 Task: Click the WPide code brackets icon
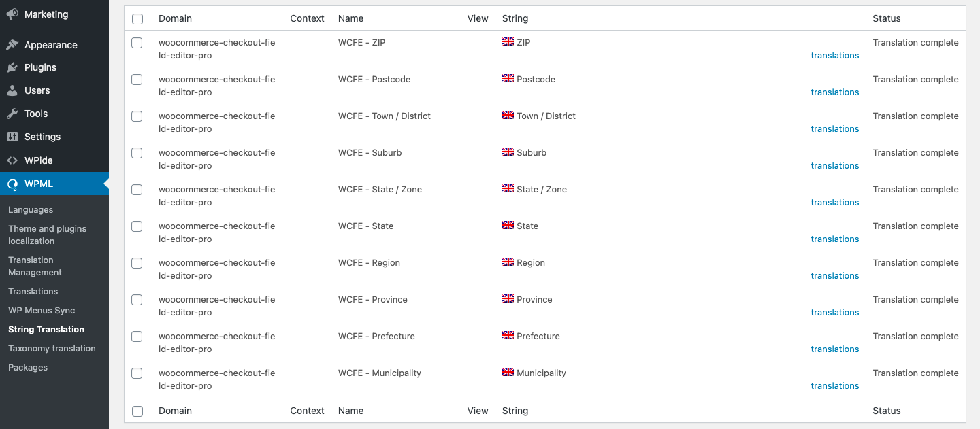[12, 160]
